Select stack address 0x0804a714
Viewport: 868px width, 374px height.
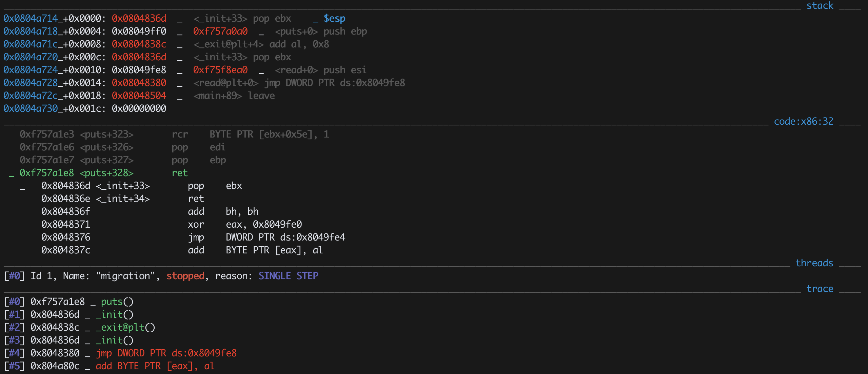click(31, 18)
